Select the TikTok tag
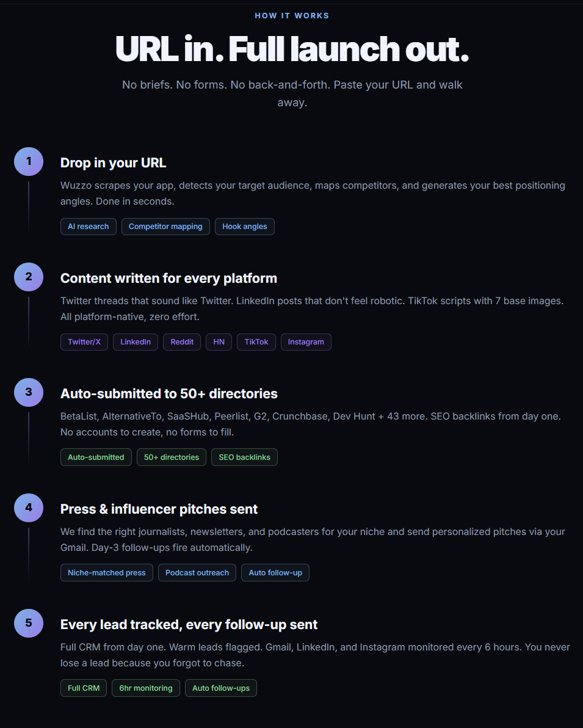Image resolution: width=583 pixels, height=728 pixels. 256,342
